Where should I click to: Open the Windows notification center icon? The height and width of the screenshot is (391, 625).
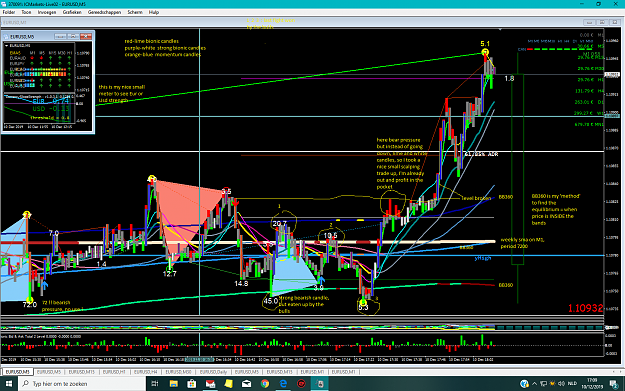point(614,384)
